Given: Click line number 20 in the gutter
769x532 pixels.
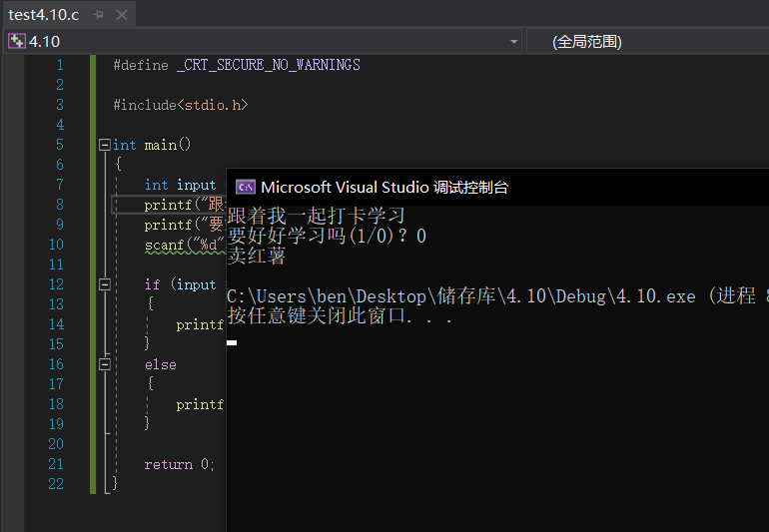Looking at the screenshot, I should click(56, 444).
